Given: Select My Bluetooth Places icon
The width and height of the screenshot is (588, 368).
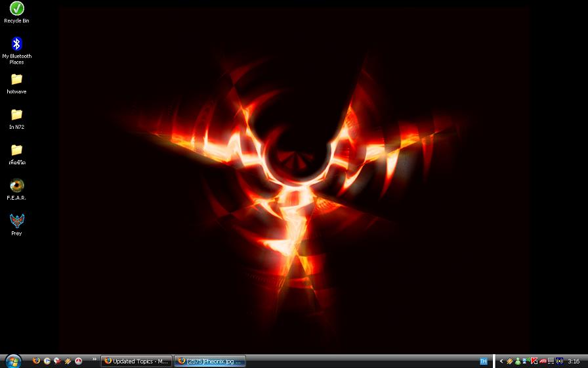Looking at the screenshot, I should 16,51.
